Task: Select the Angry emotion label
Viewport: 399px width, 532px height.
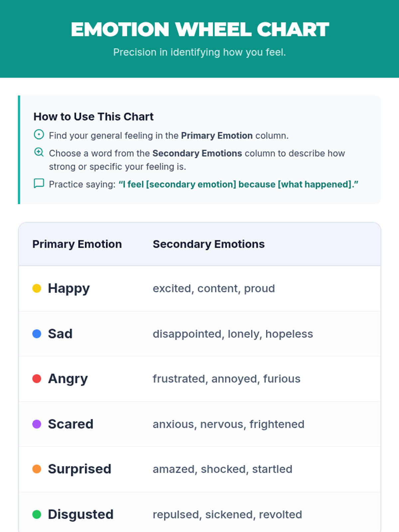Action: coord(68,379)
